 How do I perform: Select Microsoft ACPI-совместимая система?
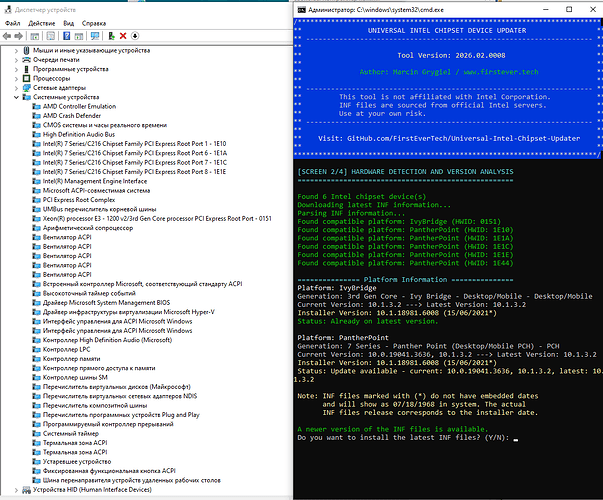pyautogui.click(x=96, y=191)
